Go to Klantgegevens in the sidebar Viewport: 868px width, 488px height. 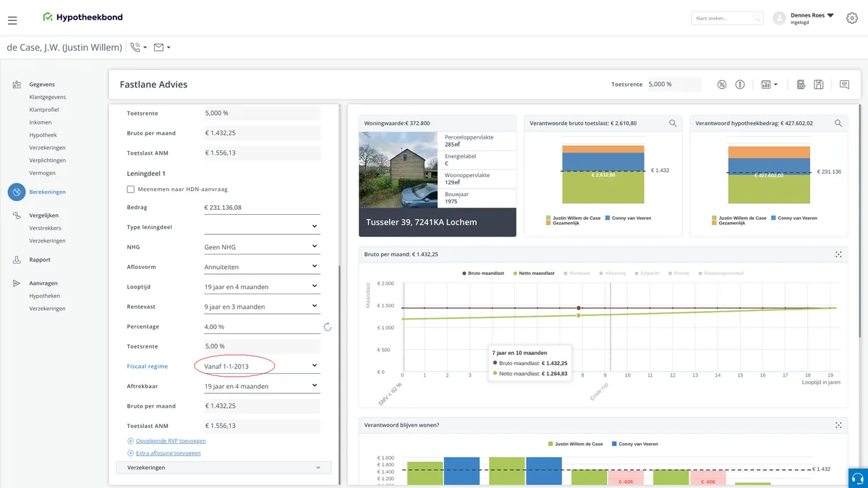[x=48, y=97]
